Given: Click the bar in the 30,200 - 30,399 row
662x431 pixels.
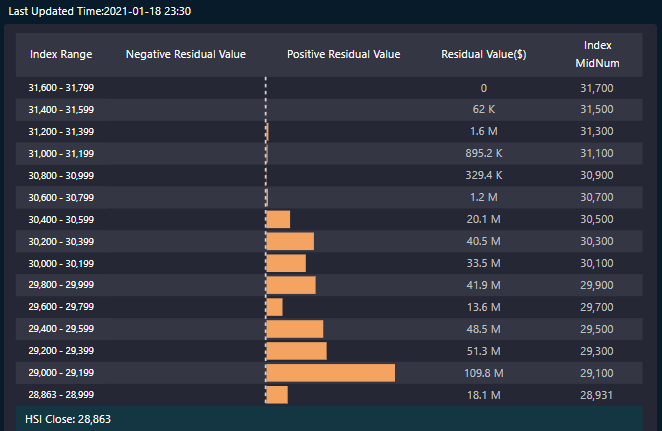Looking at the screenshot, I should 289,241.
